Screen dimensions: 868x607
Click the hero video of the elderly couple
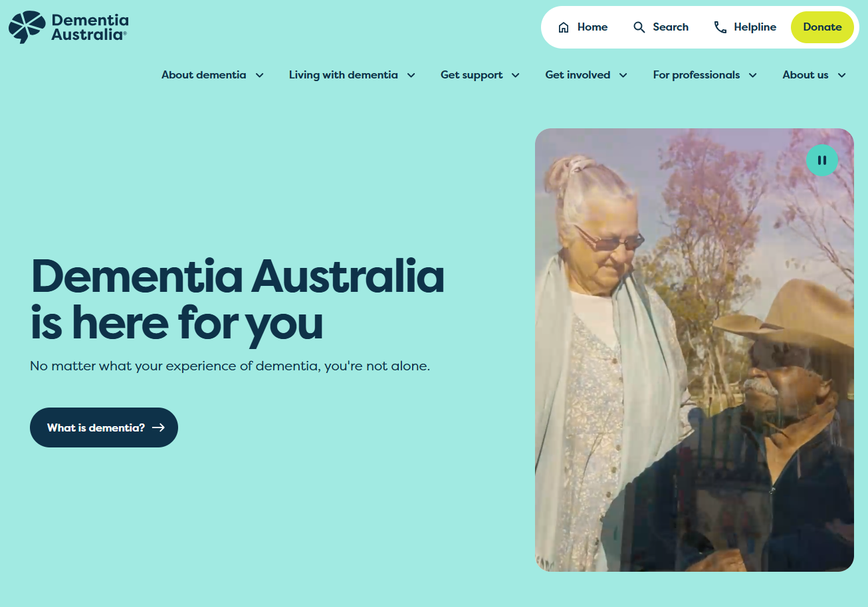694,350
